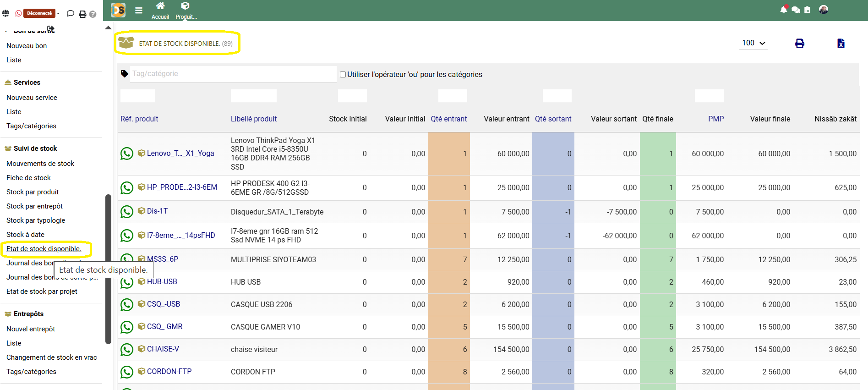This screenshot has width=868, height=390.
Task: Open the HP_PRODE...2-I3-6EM product link
Action: click(x=182, y=187)
